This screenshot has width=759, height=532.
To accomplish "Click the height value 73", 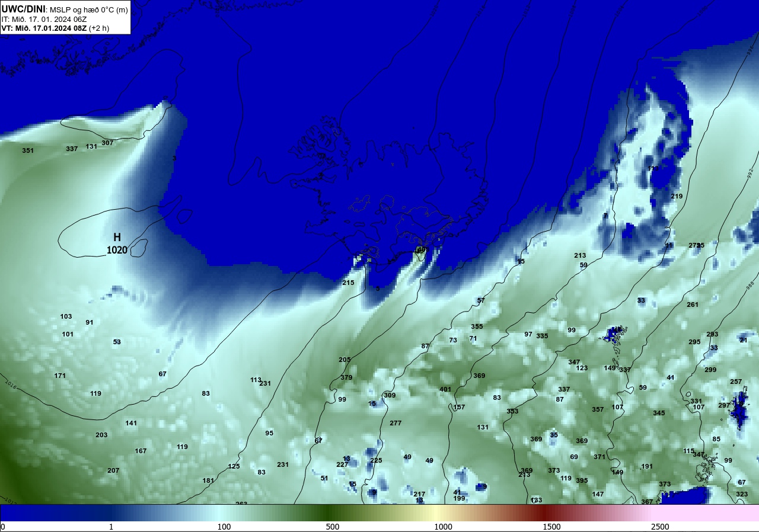I will point(453,340).
